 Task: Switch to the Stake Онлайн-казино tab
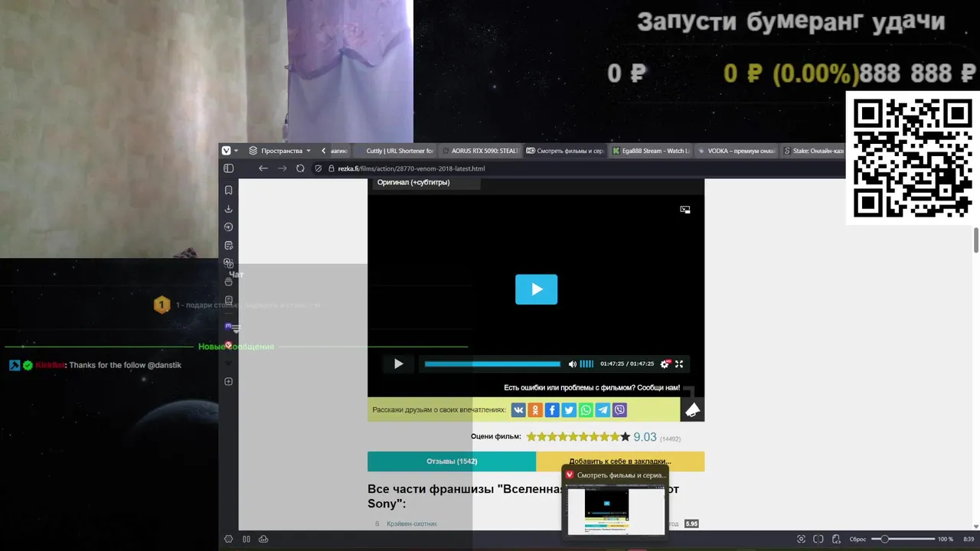[813, 151]
